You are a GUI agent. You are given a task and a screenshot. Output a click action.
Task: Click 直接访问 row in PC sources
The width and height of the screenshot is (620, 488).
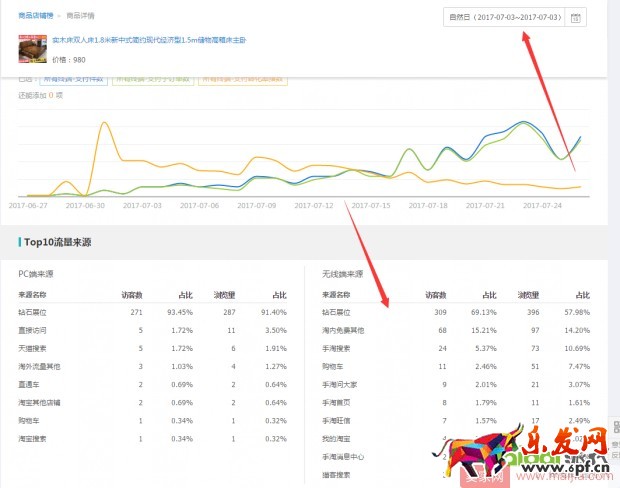pyautogui.click(x=36, y=330)
